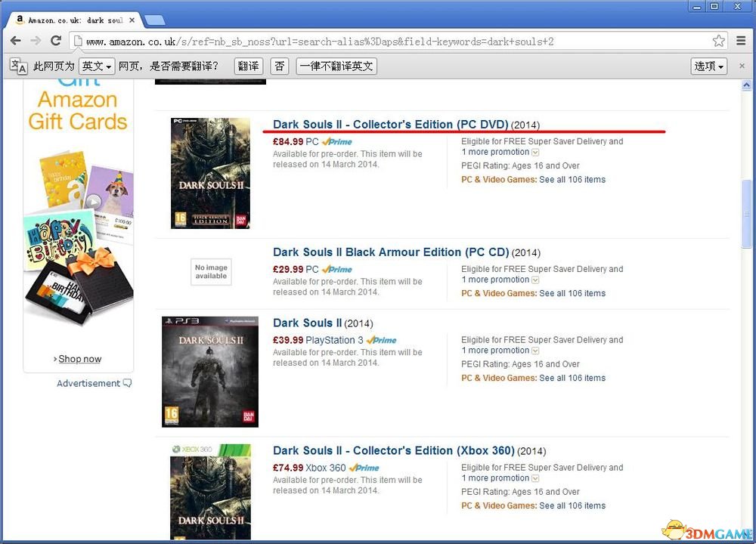Click the £29.99 price
Image resolution: width=756 pixels, height=544 pixels.
(x=288, y=269)
